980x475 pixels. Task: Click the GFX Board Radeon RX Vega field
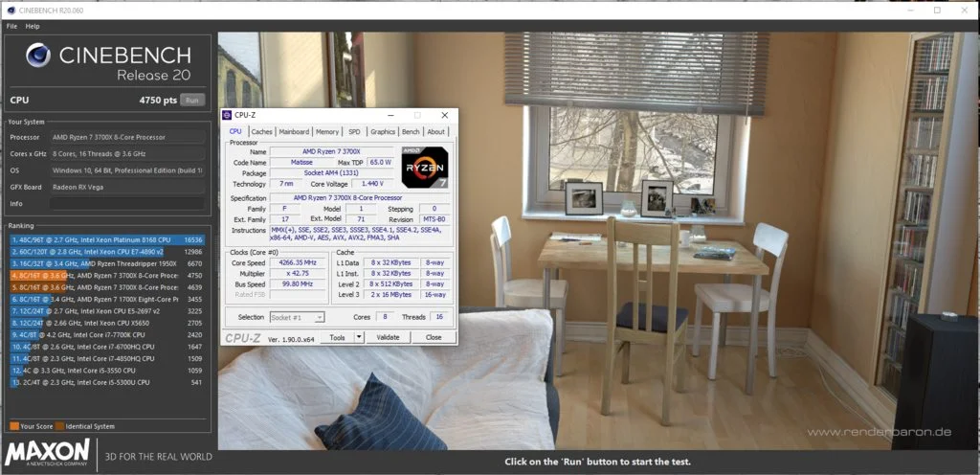pos(127,187)
